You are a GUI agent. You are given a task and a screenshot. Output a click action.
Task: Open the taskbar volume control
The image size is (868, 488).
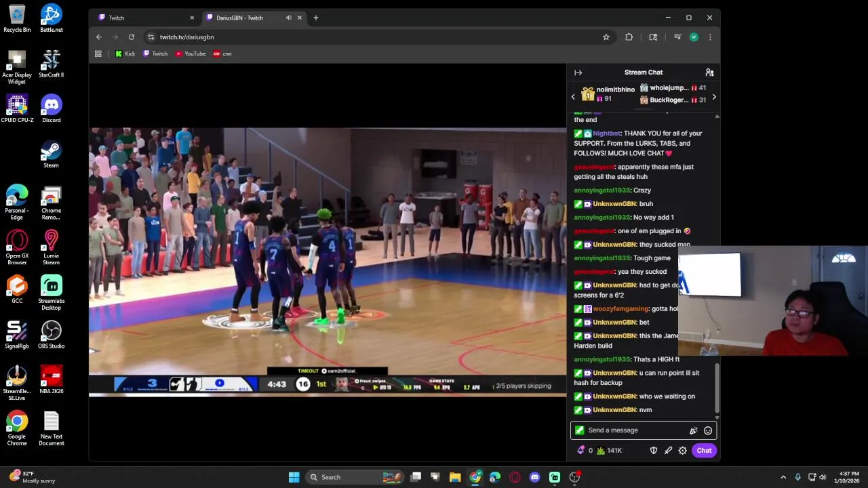pos(823,477)
